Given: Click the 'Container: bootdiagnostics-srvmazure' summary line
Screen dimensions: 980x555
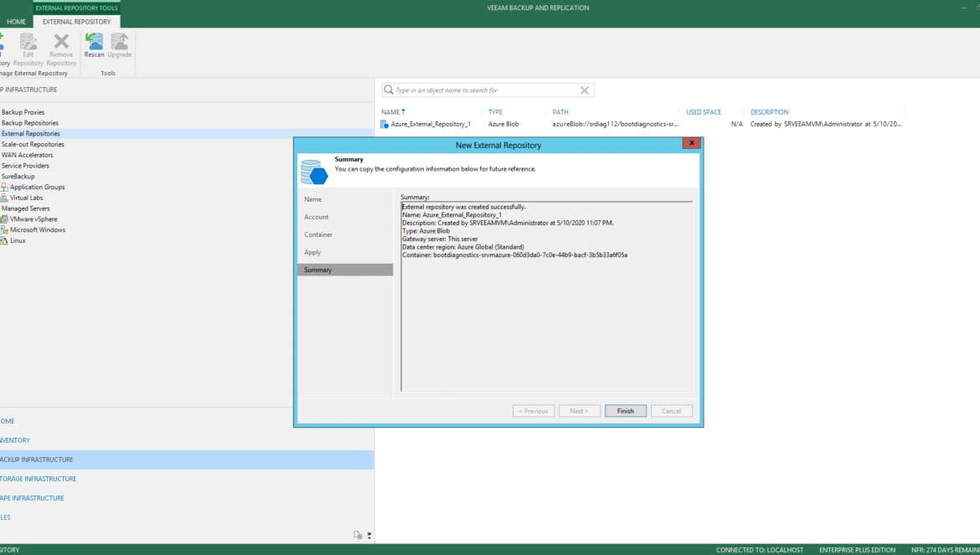Looking at the screenshot, I should [514, 255].
